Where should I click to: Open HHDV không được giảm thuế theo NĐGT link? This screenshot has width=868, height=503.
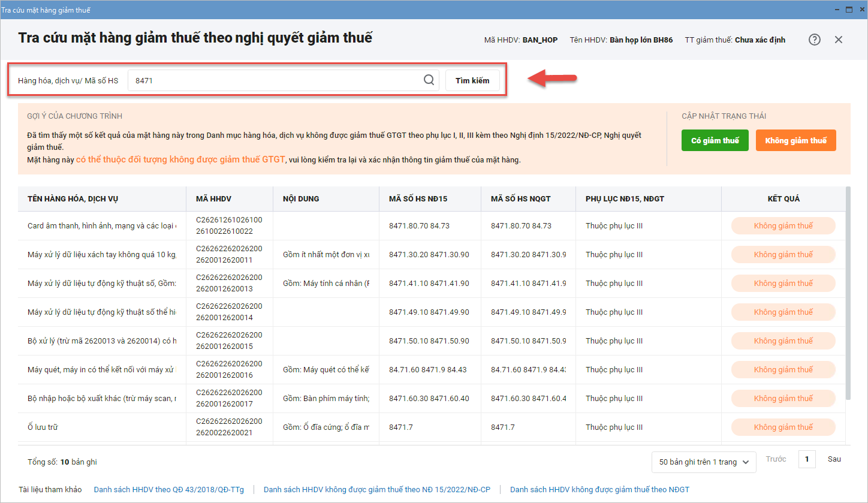(599, 490)
